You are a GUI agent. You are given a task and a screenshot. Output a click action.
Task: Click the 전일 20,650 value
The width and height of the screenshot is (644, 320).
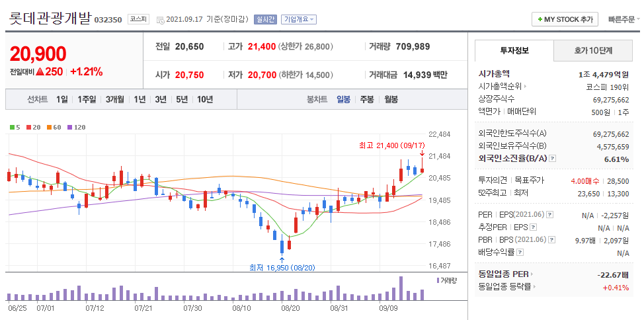pyautogui.click(x=189, y=47)
